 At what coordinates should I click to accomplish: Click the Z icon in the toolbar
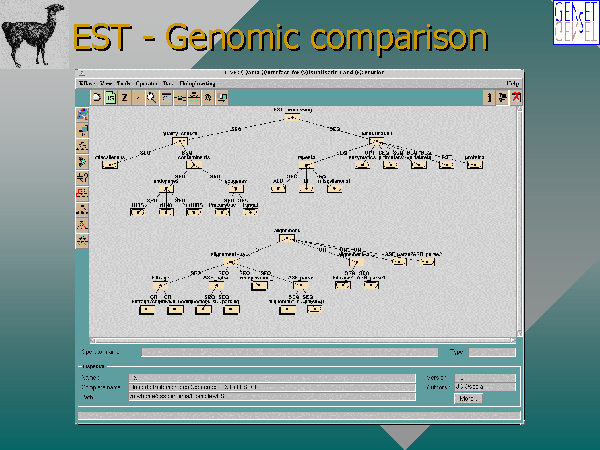pyautogui.click(x=124, y=97)
